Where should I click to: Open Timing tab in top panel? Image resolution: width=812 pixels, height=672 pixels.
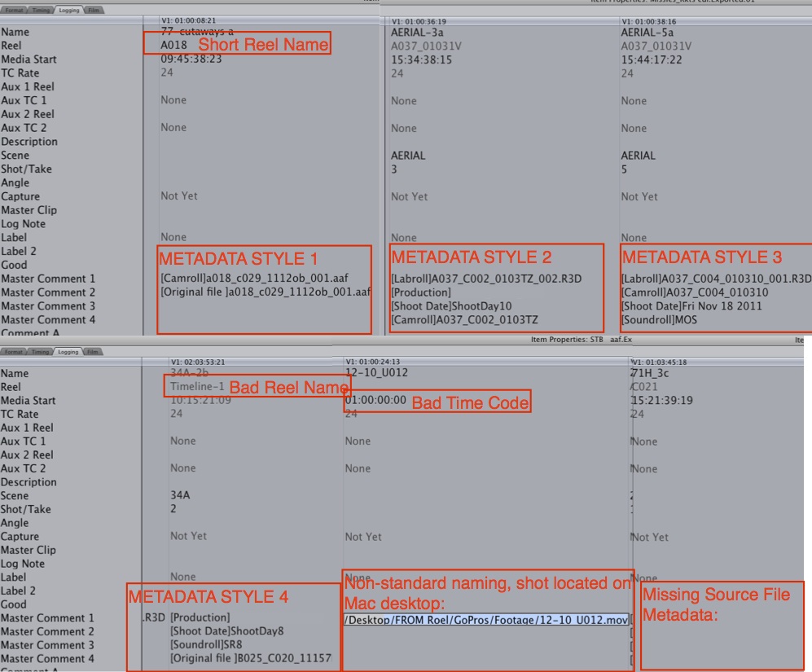coord(40,10)
